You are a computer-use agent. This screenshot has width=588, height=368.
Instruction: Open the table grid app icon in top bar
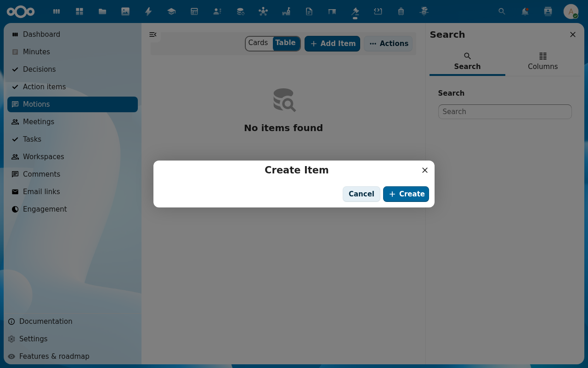[194, 11]
